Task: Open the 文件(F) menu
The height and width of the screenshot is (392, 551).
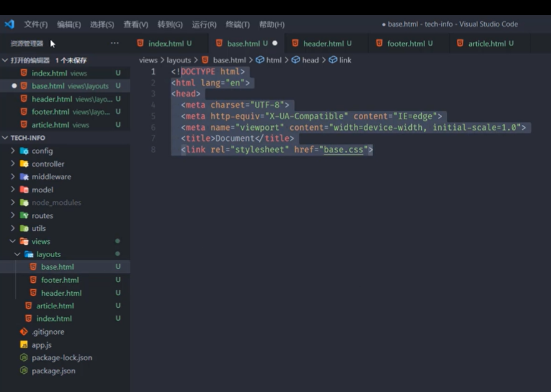Action: [x=36, y=24]
